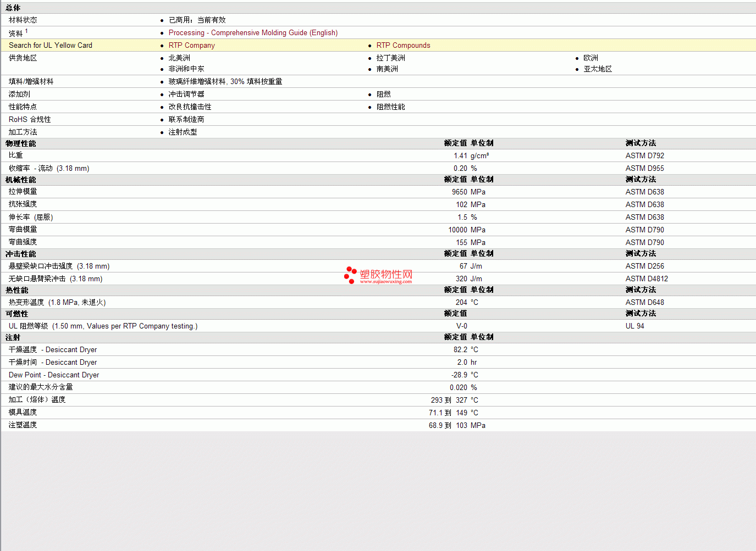Click the 拉伸模量 value 9650
Image resolution: width=756 pixels, height=551 pixels.
click(460, 192)
